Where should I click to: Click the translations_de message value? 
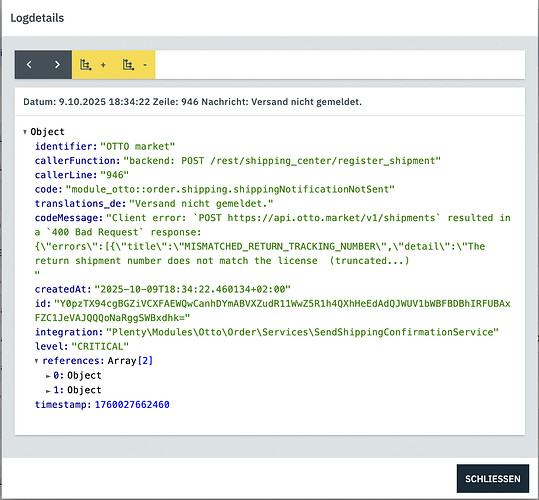point(201,203)
